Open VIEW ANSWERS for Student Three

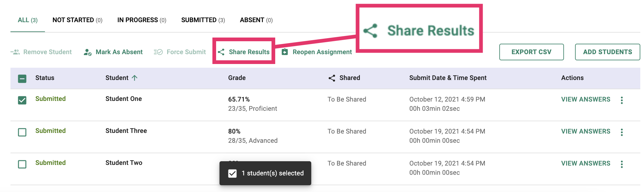pyautogui.click(x=586, y=131)
